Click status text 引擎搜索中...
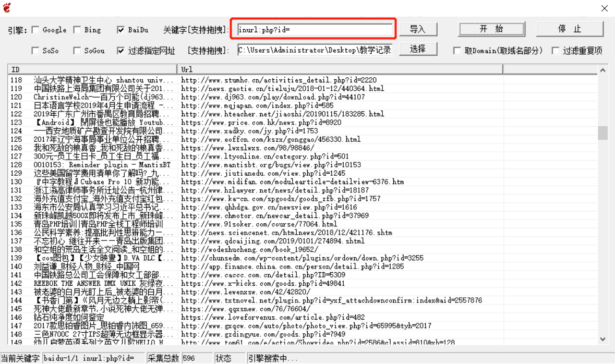The image size is (615, 364). click(x=273, y=358)
